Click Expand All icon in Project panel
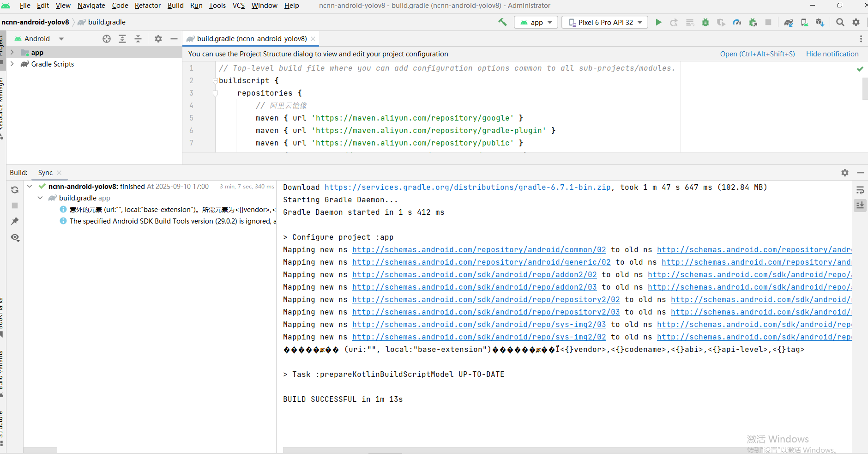Viewport: 868px width, 454px height. tap(122, 39)
